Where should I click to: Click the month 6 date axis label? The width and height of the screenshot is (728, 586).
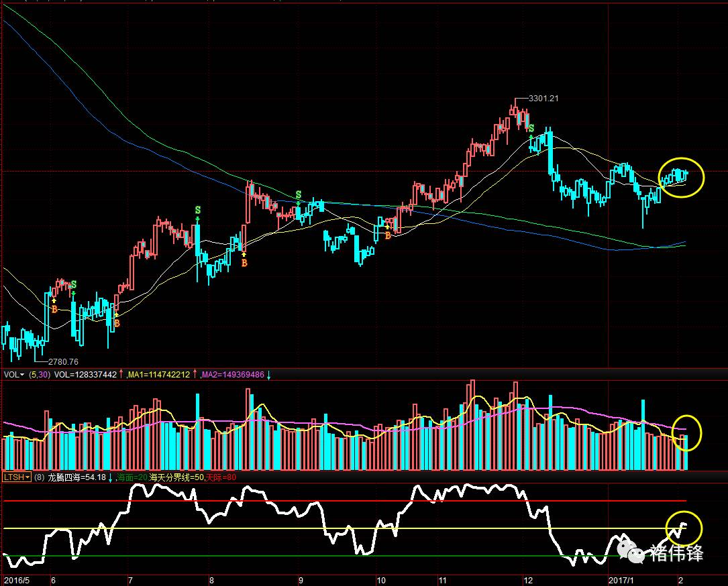[x=54, y=581]
